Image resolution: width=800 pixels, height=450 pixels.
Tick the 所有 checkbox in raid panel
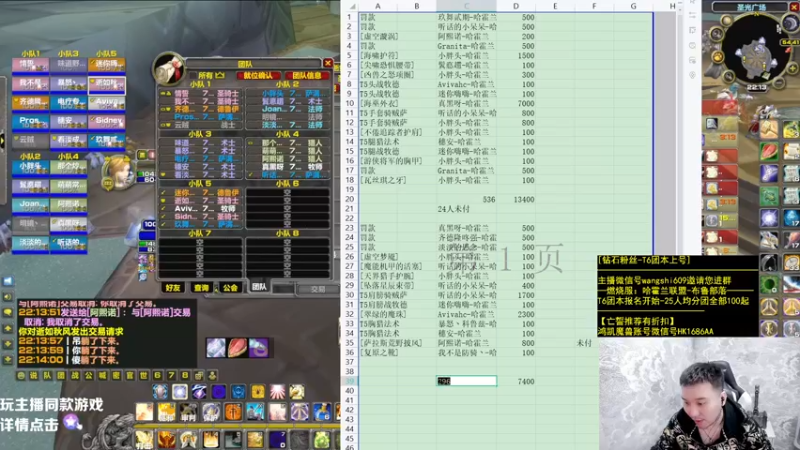[193, 76]
